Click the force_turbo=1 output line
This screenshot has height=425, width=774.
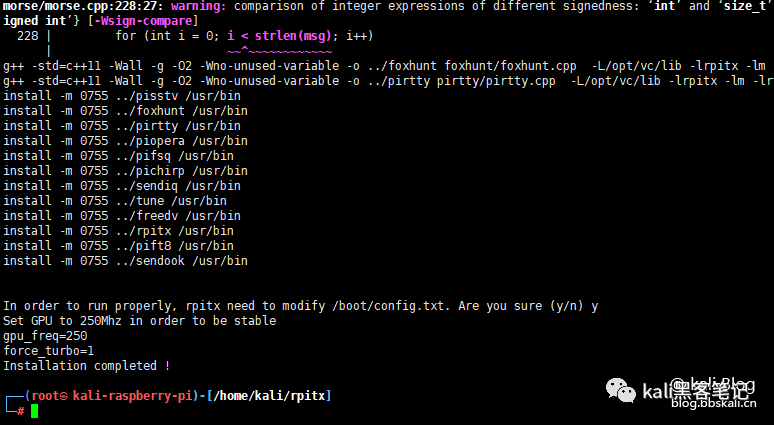(49, 351)
